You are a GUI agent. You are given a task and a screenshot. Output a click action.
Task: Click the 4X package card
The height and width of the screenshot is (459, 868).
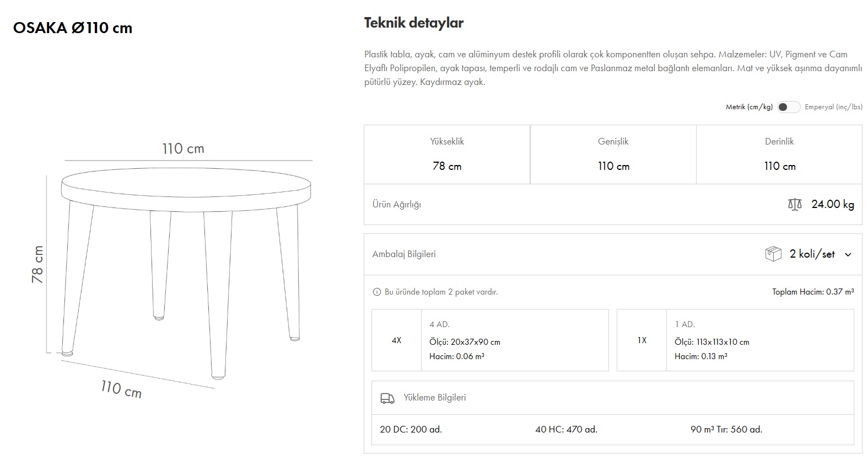(x=490, y=340)
